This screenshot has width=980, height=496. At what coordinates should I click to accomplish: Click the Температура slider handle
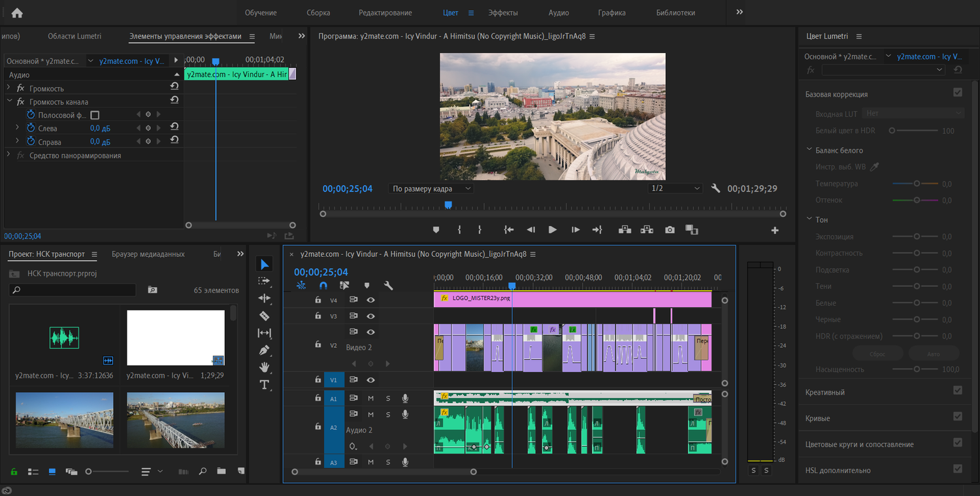[x=917, y=184]
